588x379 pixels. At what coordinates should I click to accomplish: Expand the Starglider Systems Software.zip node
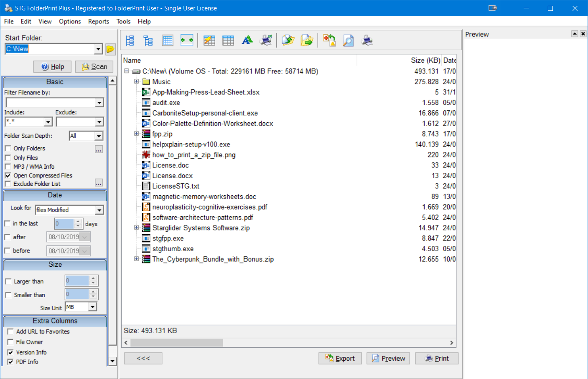pos(136,227)
